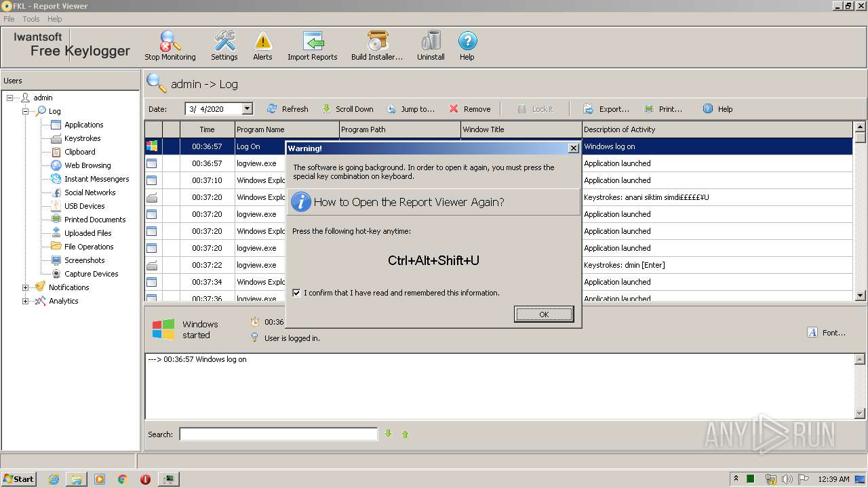
Task: Close the Warning dialog with X
Action: [574, 148]
